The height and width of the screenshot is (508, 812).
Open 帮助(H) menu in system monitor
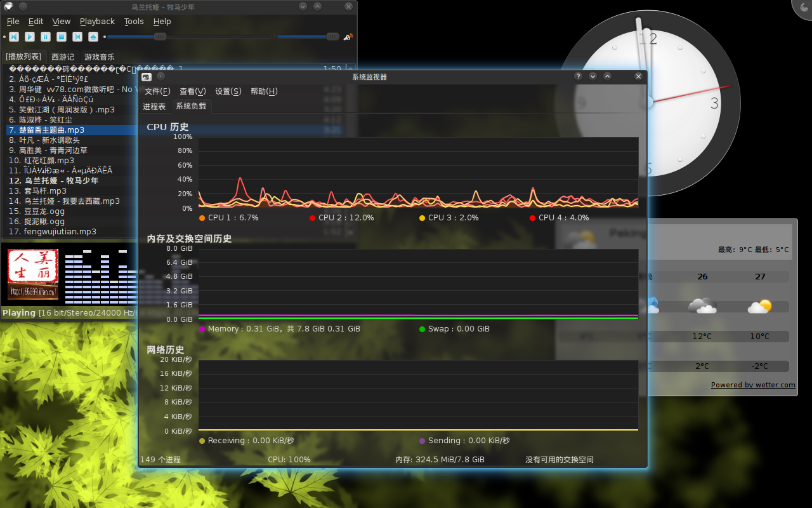[x=264, y=91]
